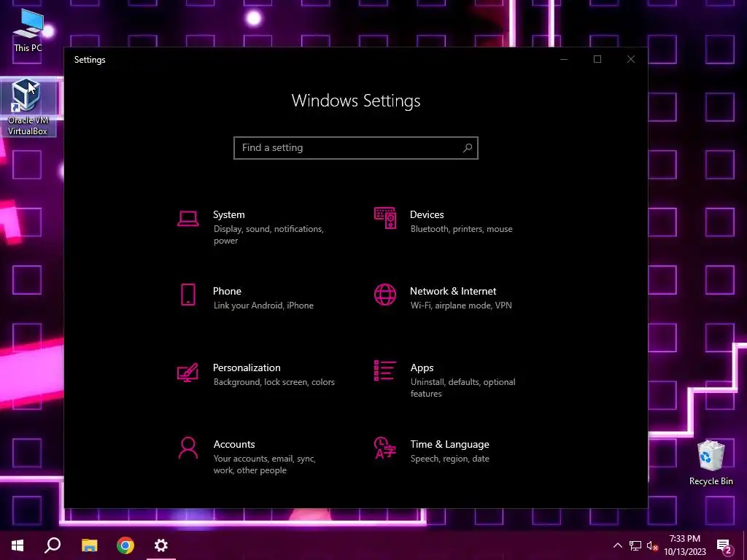This screenshot has height=560, width=747.
Task: Go to Devices settings title
Action: point(427,215)
